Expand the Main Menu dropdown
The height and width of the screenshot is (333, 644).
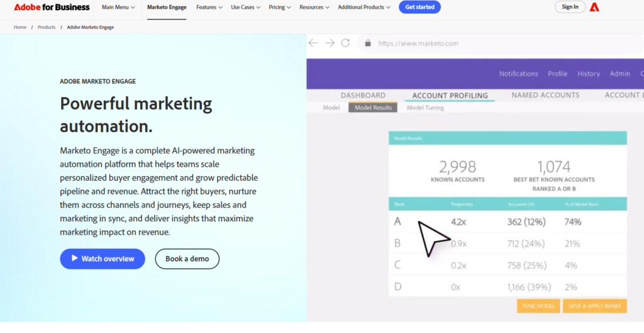118,7
